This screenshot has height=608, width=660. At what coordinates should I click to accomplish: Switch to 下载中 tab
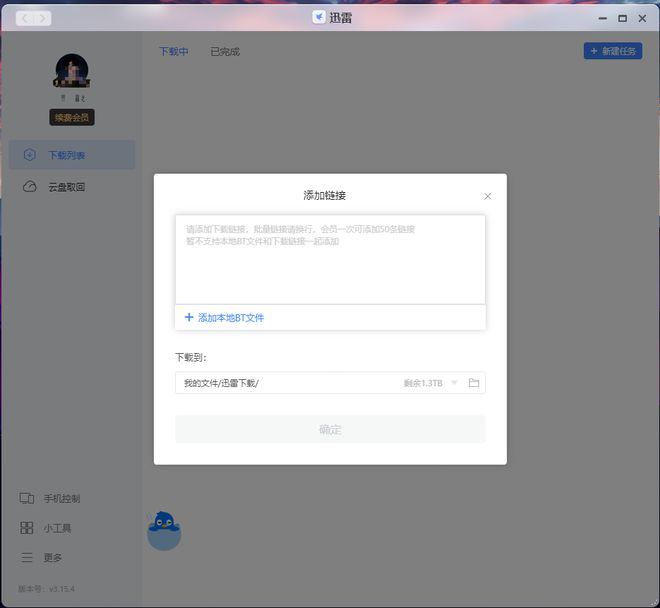click(174, 52)
